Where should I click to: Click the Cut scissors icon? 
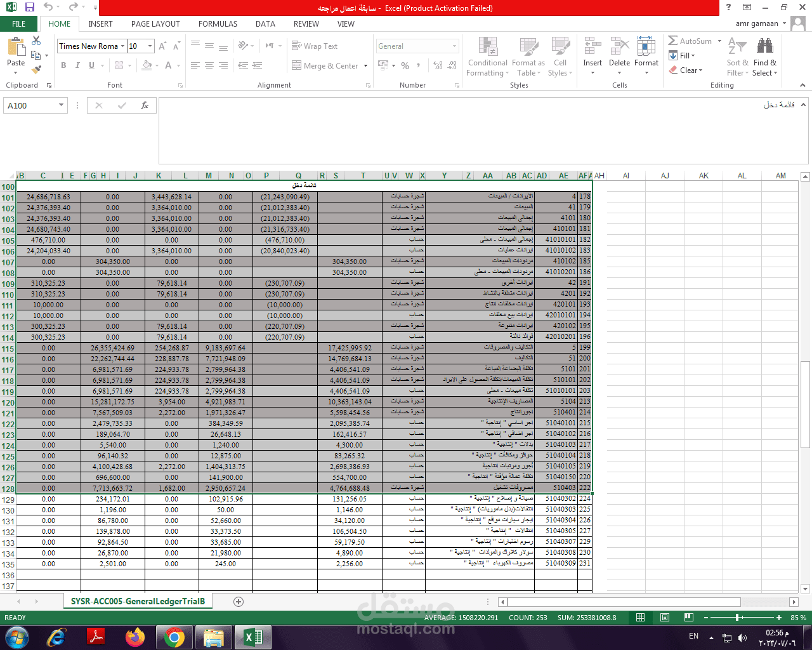36,41
